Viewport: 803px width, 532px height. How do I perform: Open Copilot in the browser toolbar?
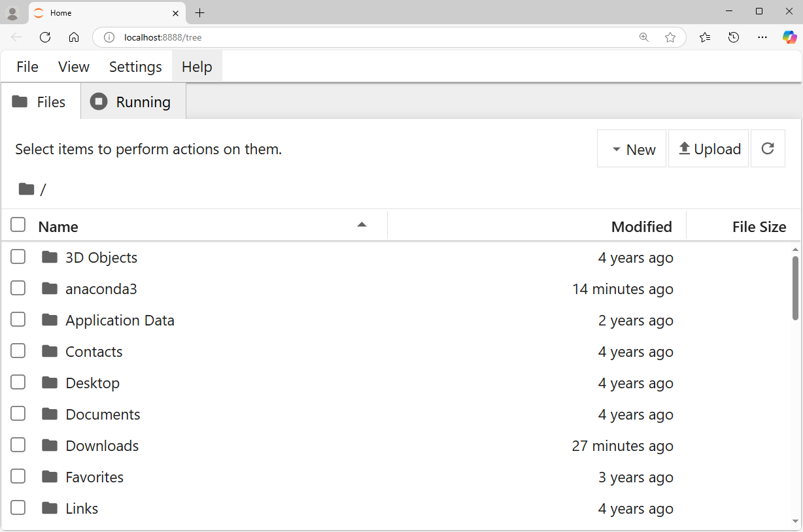(x=789, y=37)
